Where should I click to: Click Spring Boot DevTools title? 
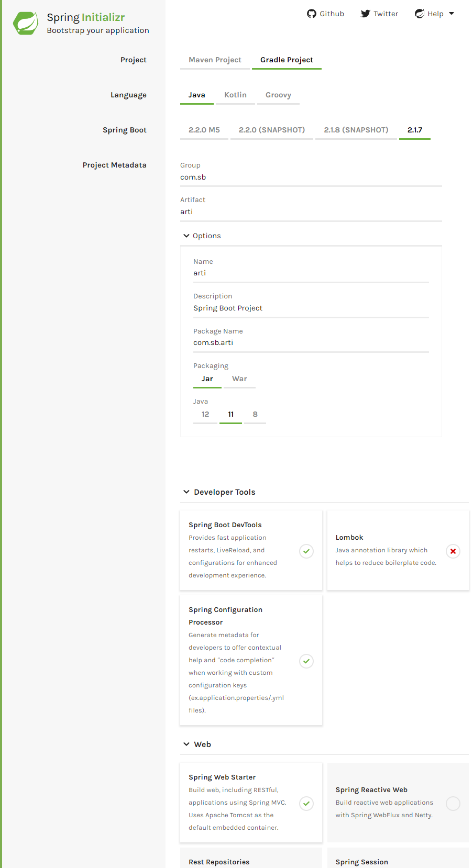point(225,525)
